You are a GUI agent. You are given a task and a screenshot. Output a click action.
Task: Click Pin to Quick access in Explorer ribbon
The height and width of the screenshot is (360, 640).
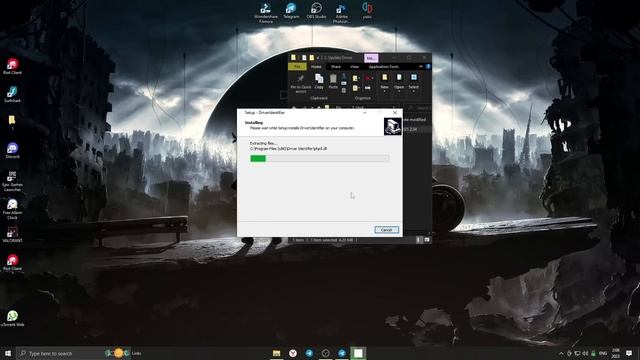(x=300, y=83)
